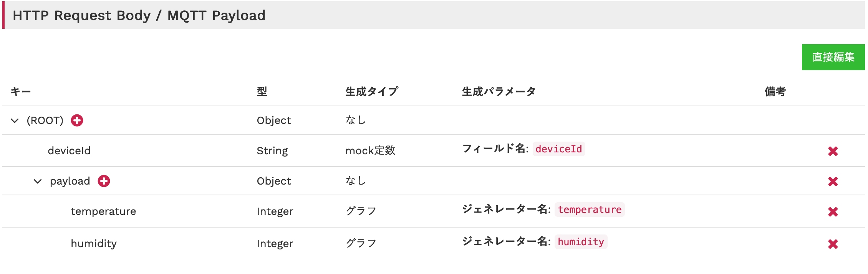
Task: Click the plus icon next to (ROOT)
Action: click(x=77, y=120)
